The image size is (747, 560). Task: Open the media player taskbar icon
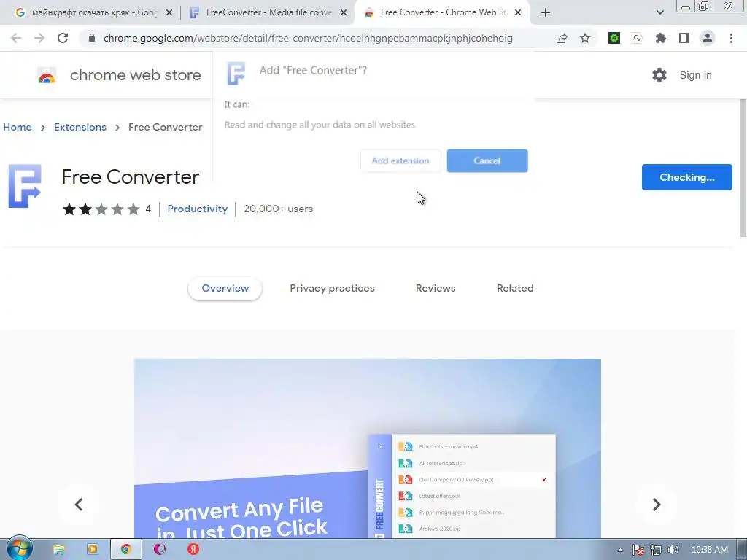[93, 550]
